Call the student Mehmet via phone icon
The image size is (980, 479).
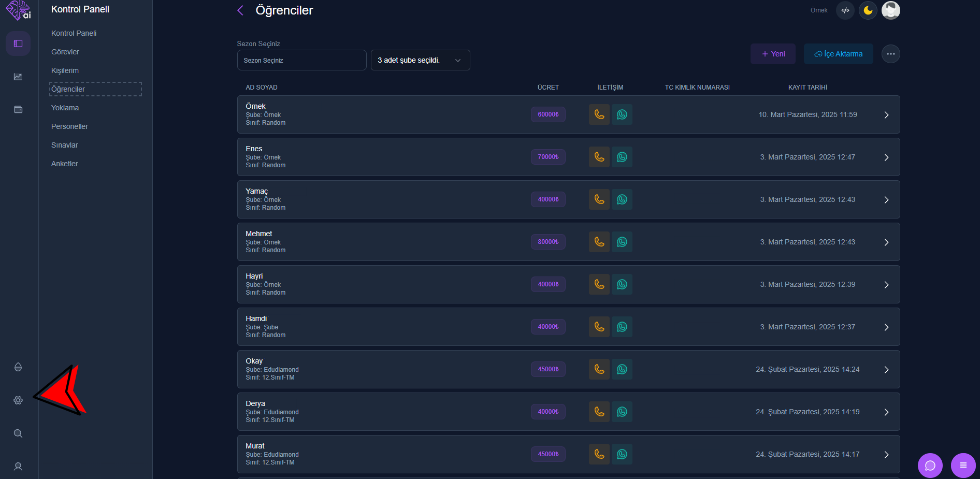pos(599,242)
